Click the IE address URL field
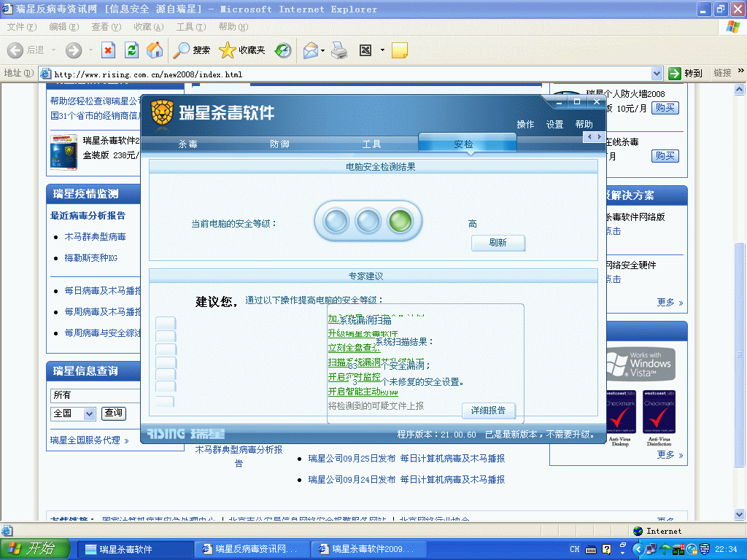 tap(352, 74)
